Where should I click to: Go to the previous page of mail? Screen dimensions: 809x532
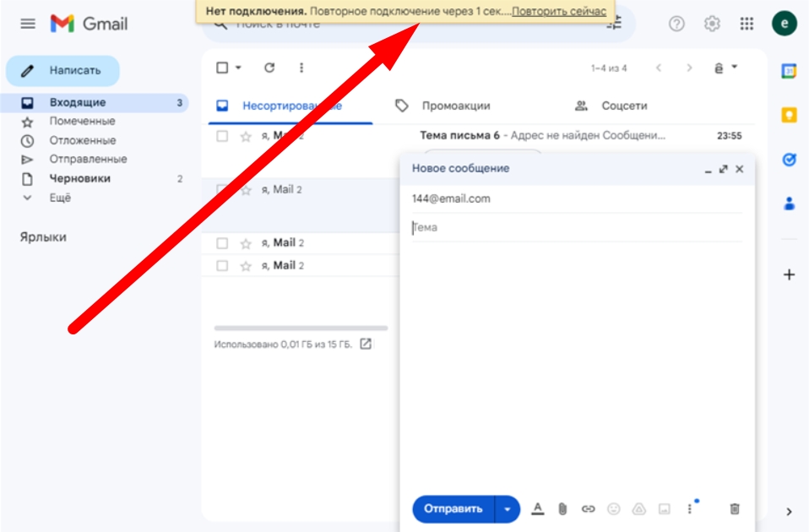point(659,68)
